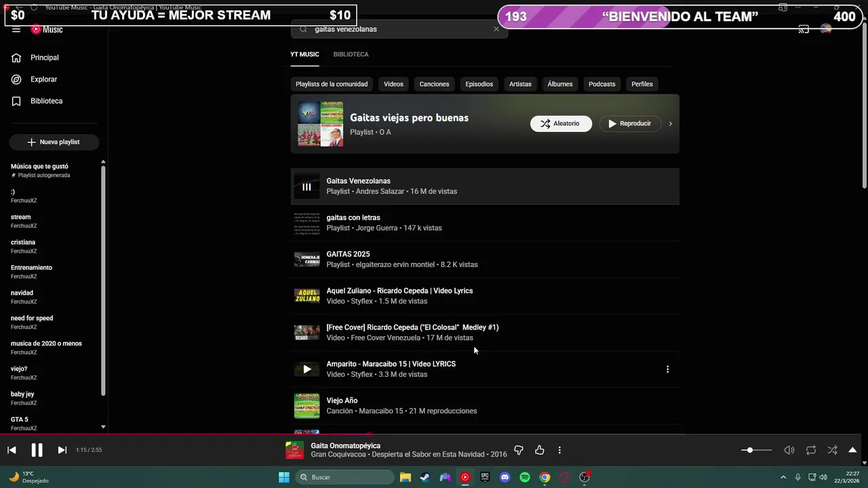The image size is (868, 488).
Task: Open Gaita Onomatopéyica album art
Action: click(294, 450)
